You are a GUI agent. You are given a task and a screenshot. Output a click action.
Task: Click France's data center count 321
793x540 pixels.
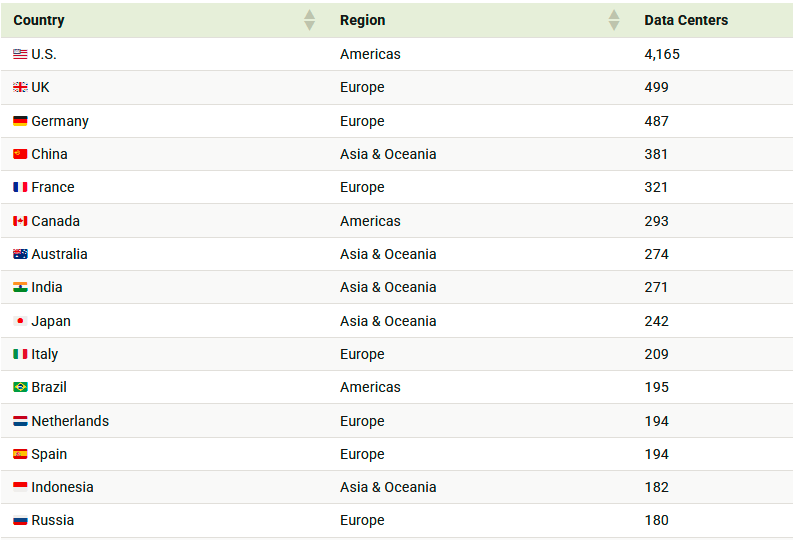pos(656,187)
